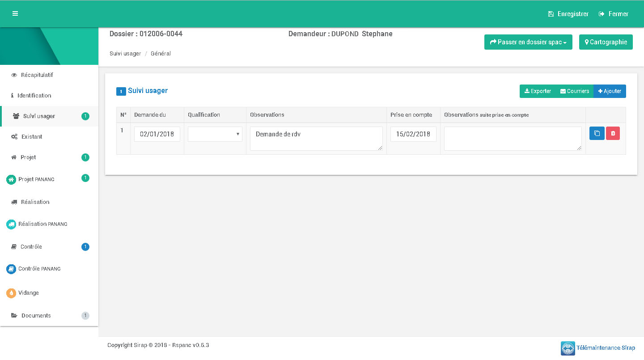This screenshot has height=360, width=644.
Task: Click the Documents grey badge count
Action: point(85,316)
